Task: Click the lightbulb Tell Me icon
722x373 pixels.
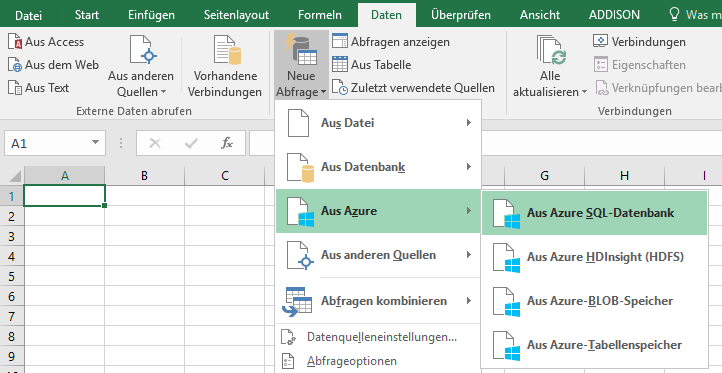Action: (x=674, y=15)
